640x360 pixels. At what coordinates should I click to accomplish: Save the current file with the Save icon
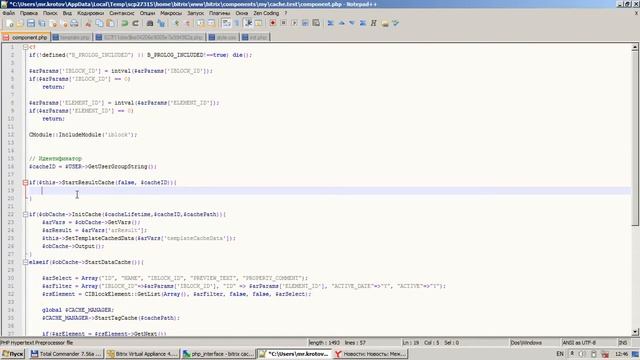pos(31,24)
